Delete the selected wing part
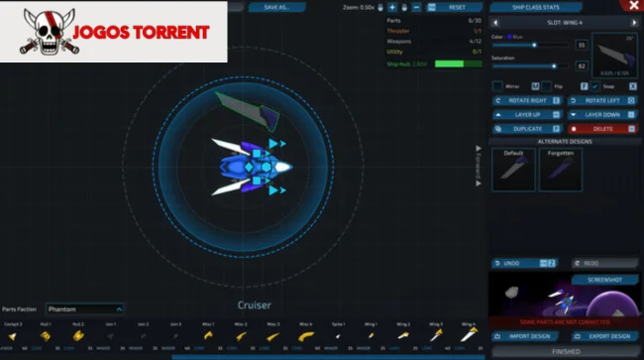The image size is (644, 360). 602,129
